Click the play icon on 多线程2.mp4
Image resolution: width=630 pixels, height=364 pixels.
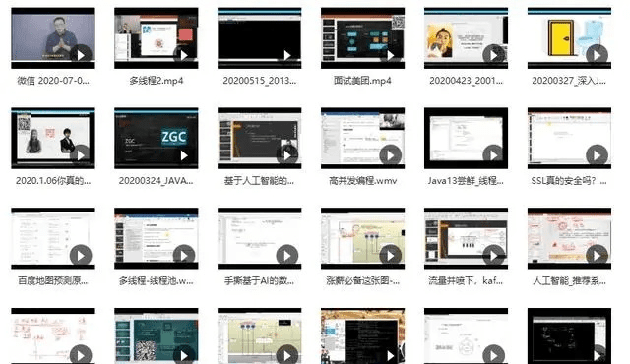[x=184, y=55]
